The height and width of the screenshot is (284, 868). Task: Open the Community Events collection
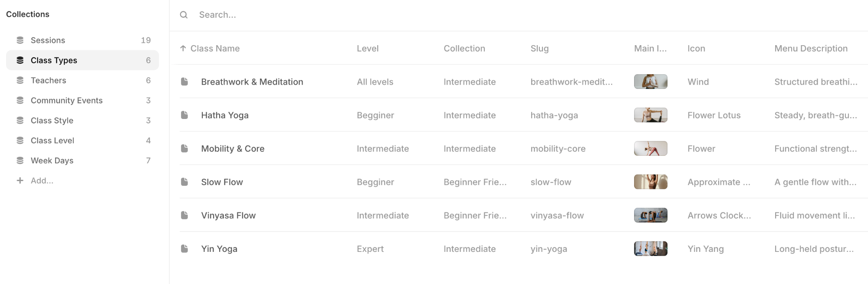(66, 100)
